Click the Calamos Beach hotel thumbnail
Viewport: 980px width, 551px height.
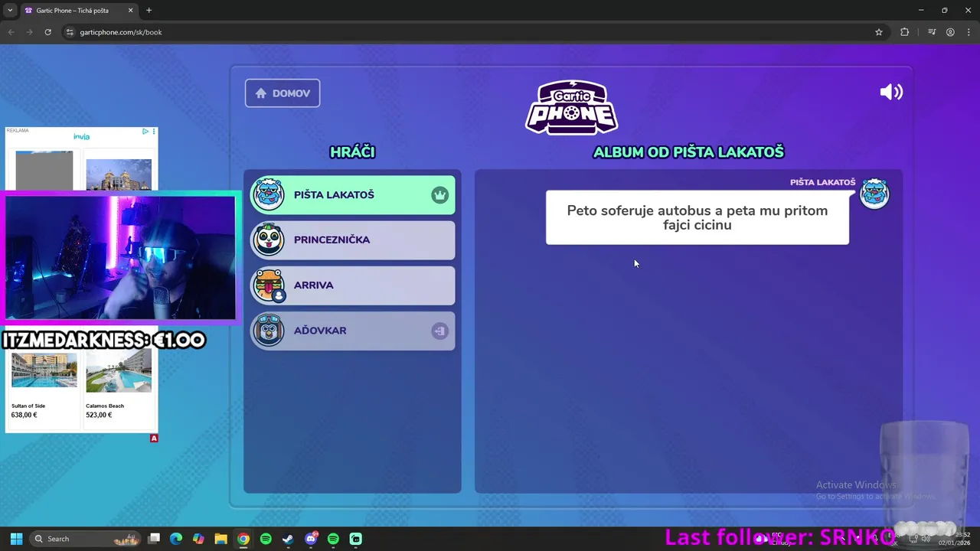pos(119,371)
